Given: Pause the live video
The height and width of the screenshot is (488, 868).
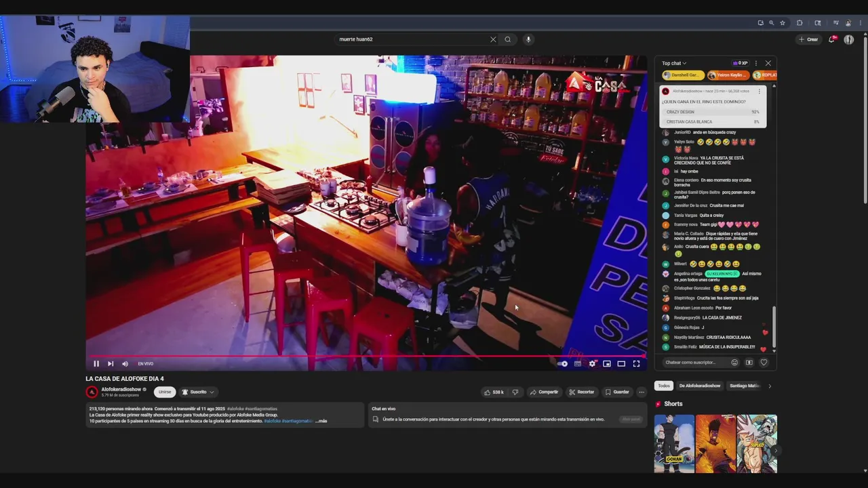Looking at the screenshot, I should coord(96,364).
